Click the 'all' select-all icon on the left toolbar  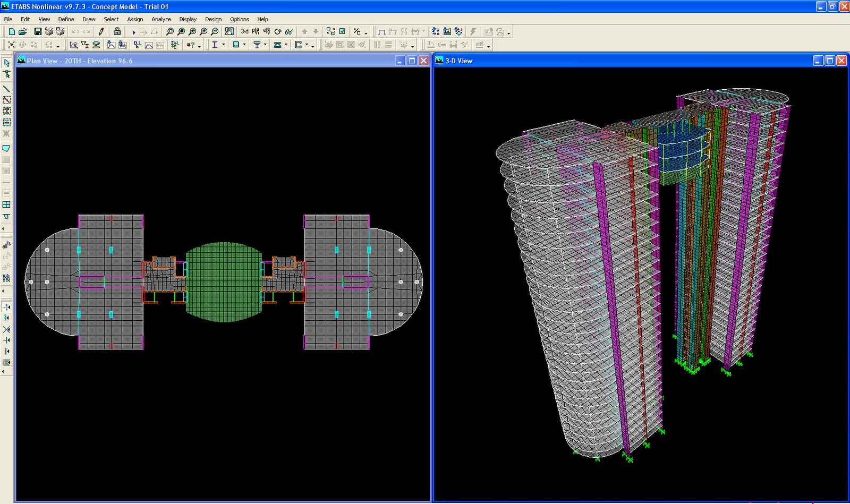click(x=6, y=245)
